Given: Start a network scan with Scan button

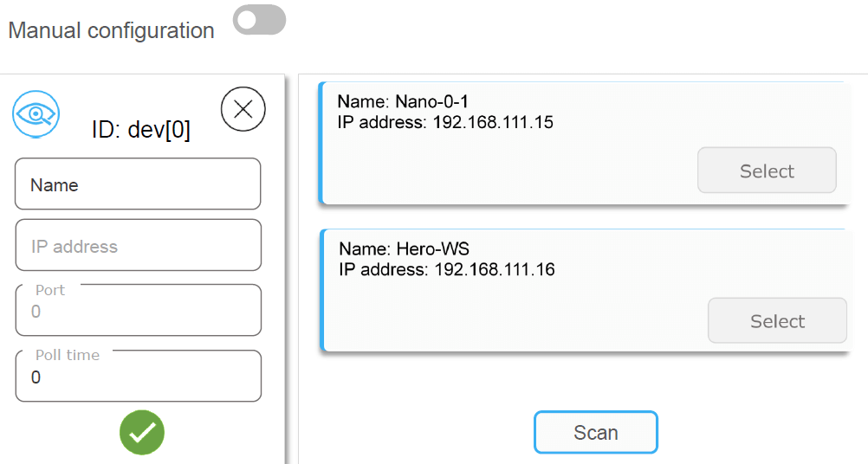Looking at the screenshot, I should tap(595, 432).
